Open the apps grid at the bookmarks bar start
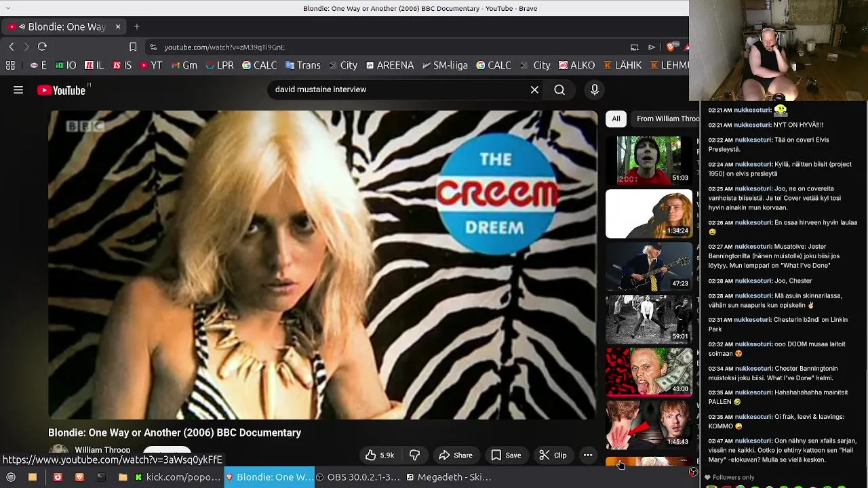 pyautogui.click(x=10, y=65)
